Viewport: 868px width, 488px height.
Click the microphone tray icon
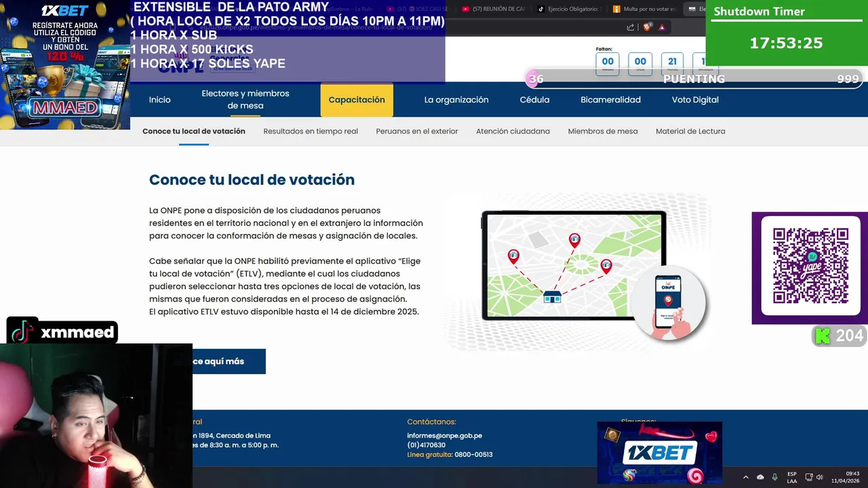click(774, 477)
